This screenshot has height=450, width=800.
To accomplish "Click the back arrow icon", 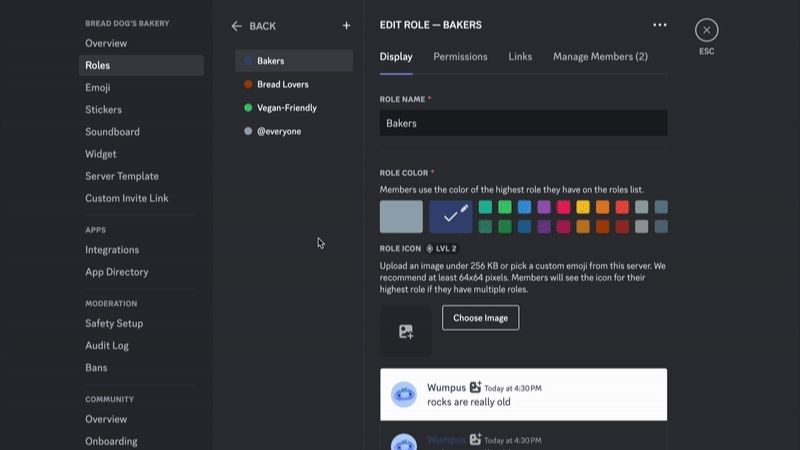I will (237, 26).
